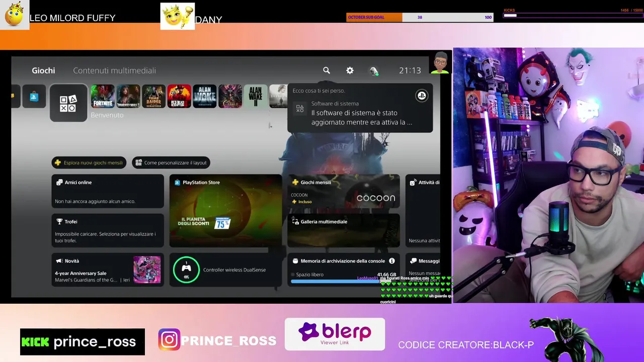
Task: Click the Instagram logo in stream overlay
Action: 169,340
